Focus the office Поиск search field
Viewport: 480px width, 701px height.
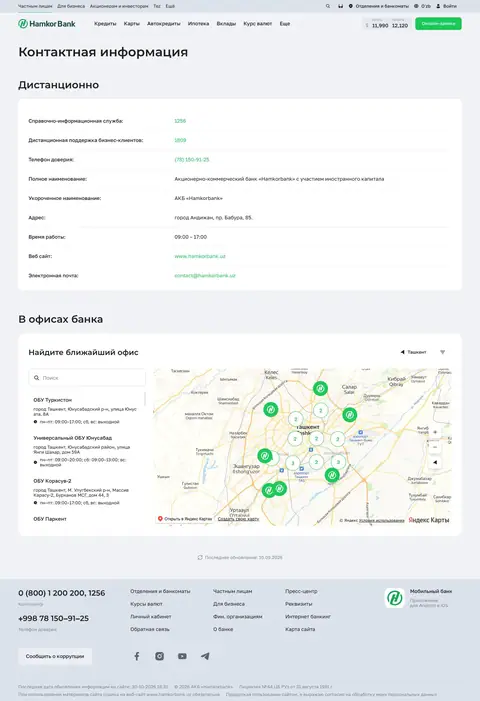[x=87, y=378]
